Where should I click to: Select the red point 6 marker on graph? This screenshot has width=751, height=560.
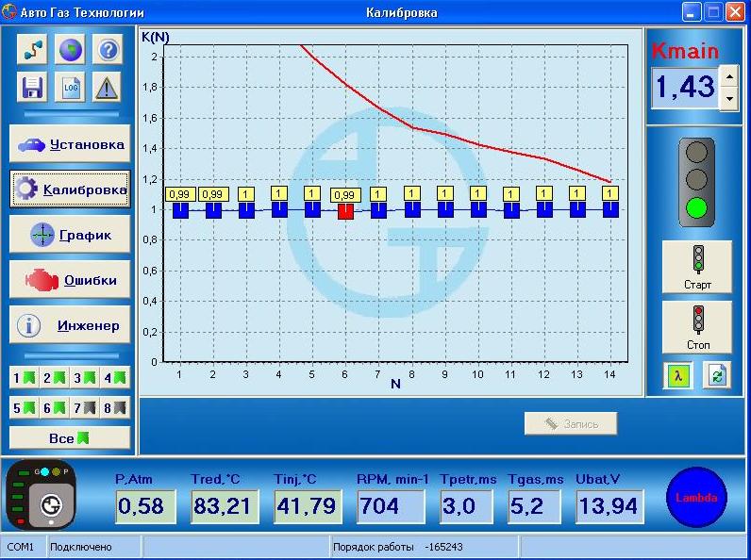click(x=345, y=210)
